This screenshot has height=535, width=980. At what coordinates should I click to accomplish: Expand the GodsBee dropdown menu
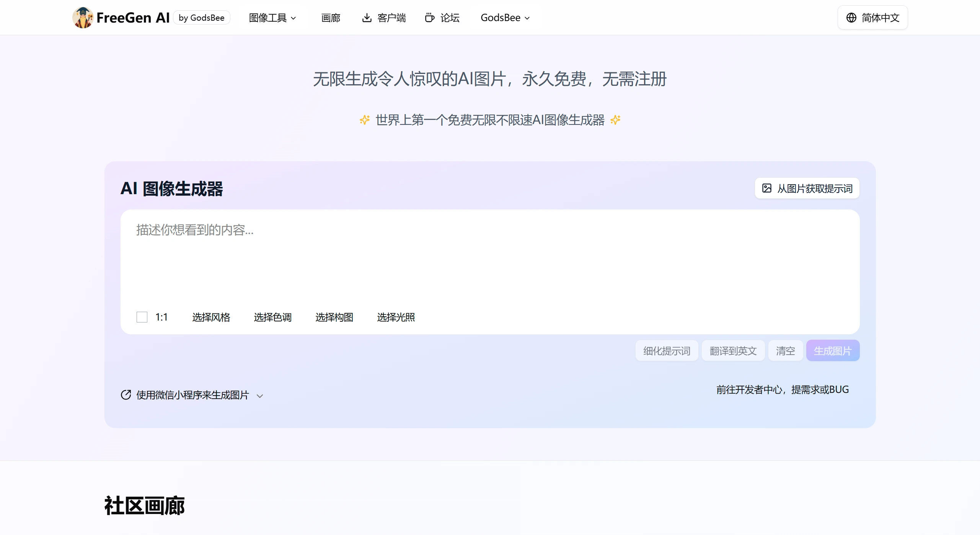click(x=505, y=18)
